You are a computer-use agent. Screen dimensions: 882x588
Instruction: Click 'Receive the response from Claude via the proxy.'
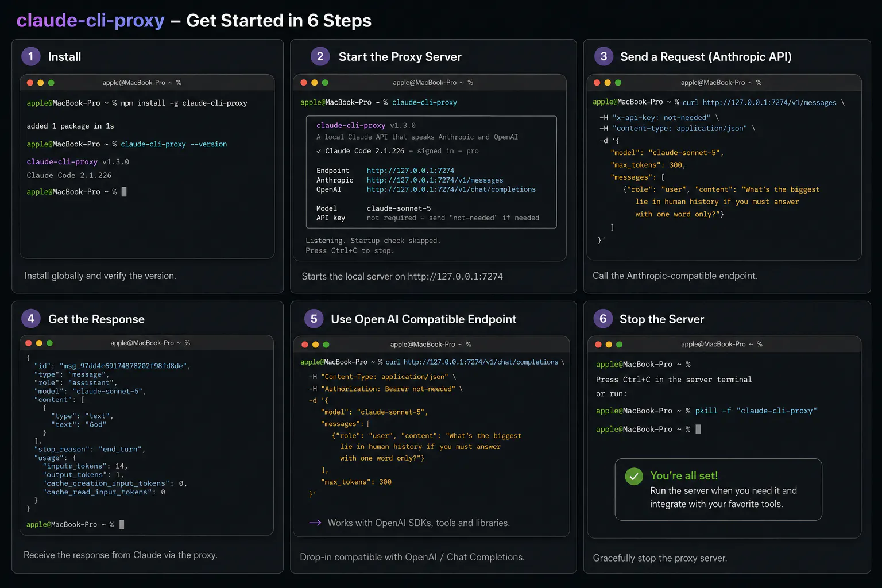pyautogui.click(x=121, y=555)
